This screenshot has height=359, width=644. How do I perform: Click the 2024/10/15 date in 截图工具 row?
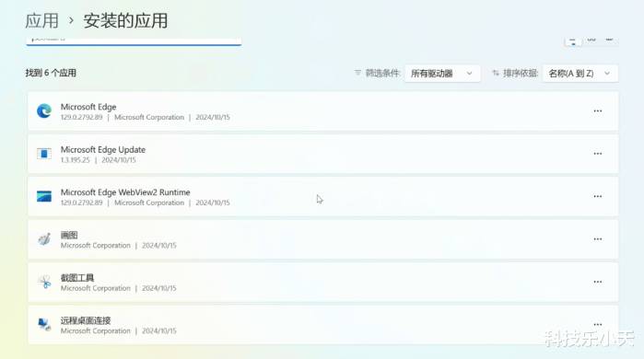coord(159,288)
